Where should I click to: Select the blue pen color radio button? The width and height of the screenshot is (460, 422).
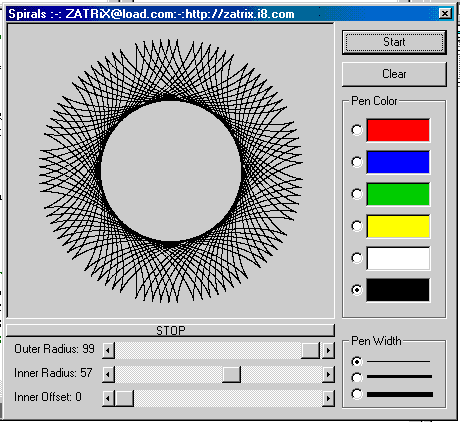pos(357,162)
